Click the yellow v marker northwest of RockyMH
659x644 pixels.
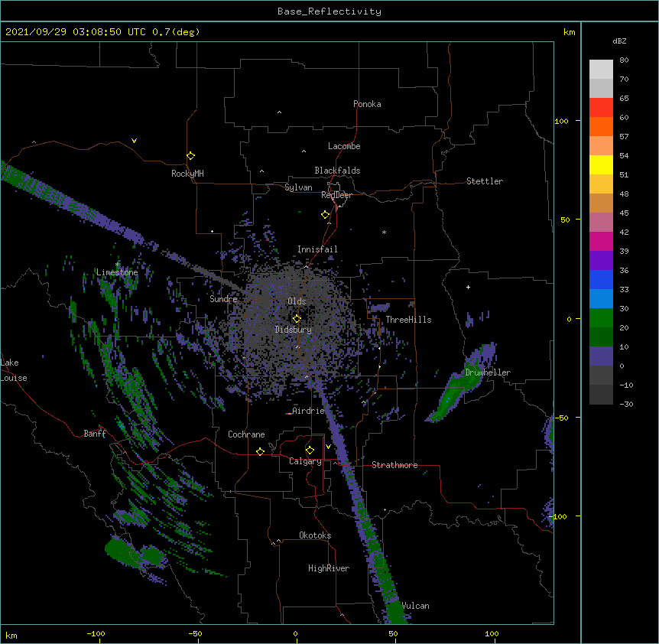coord(134,141)
